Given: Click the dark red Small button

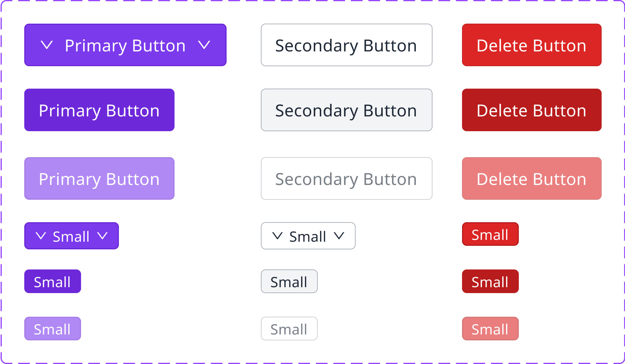Looking at the screenshot, I should [490, 281].
